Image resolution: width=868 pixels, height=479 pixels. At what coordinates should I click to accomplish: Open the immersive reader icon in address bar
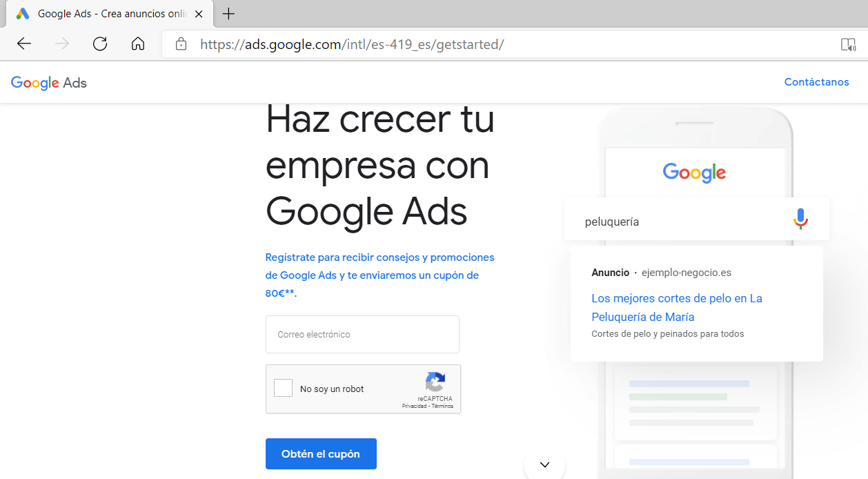click(848, 45)
